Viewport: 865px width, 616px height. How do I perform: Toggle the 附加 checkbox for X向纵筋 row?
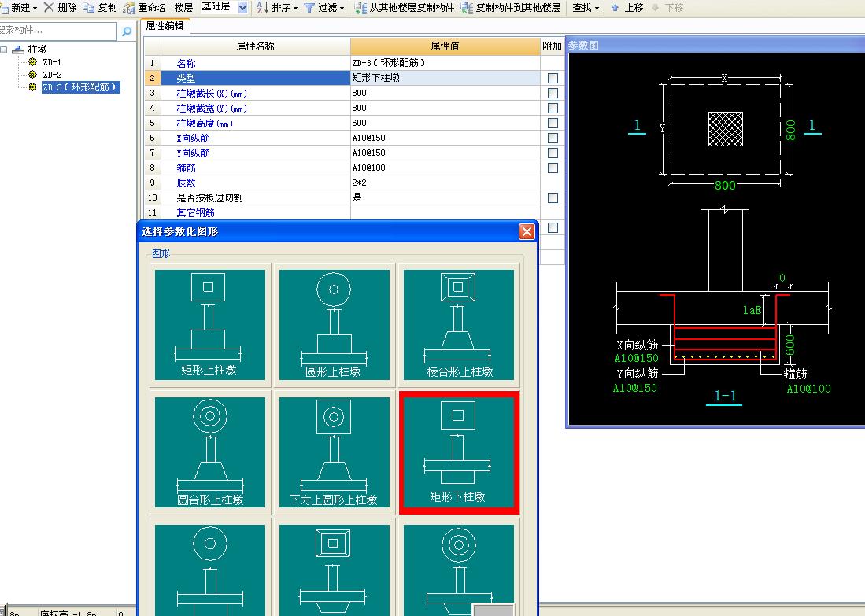coord(553,138)
